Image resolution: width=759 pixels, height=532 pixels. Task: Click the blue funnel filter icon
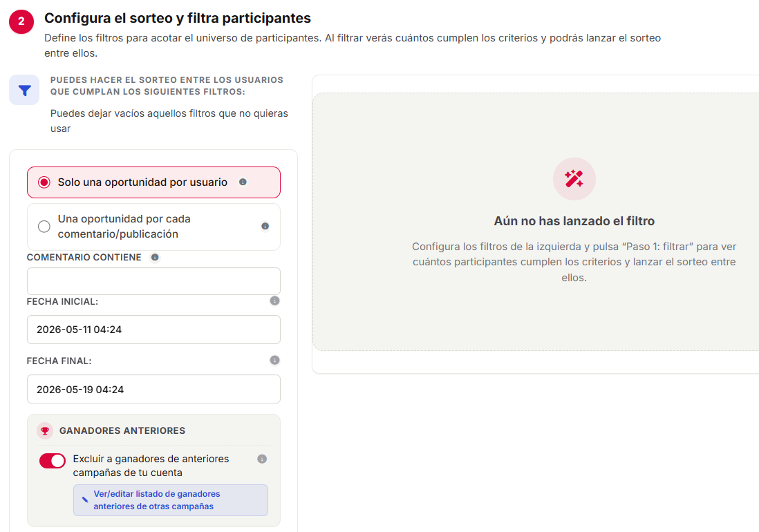tap(24, 90)
